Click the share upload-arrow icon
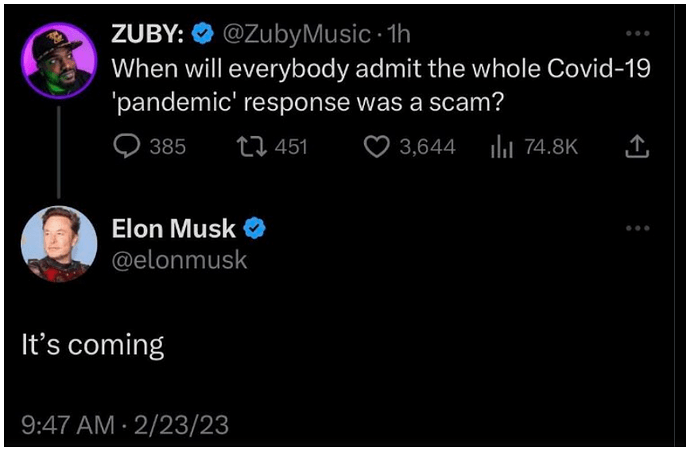This screenshot has width=690, height=450. click(x=634, y=147)
